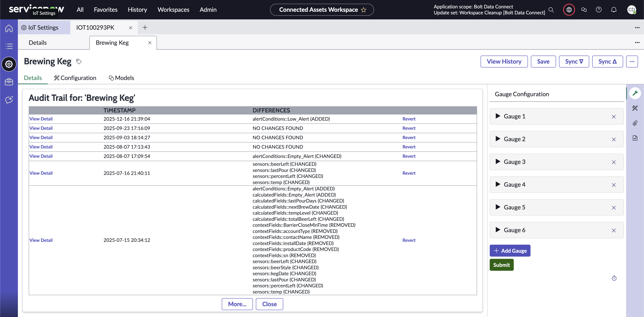Switch to the Models tab
Viewport: 644px width, 317px height.
point(121,78)
